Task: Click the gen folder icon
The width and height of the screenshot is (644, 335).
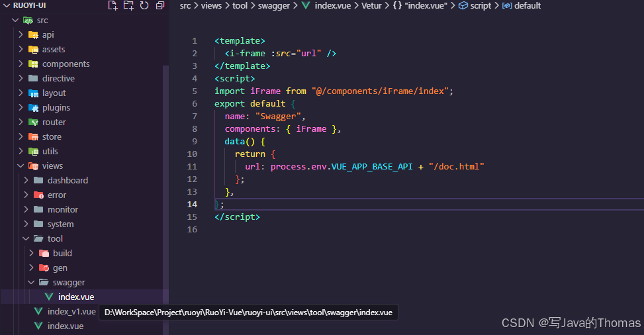Action: tap(44, 268)
